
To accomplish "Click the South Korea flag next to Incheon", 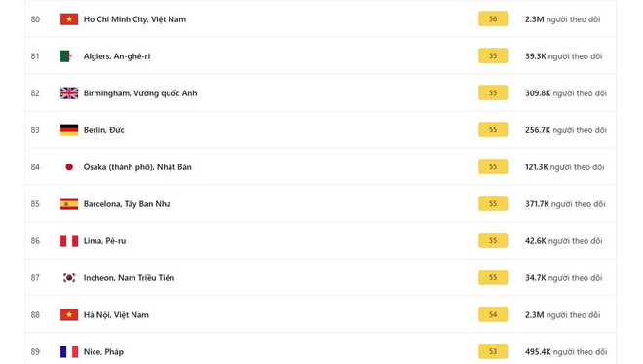I will tap(69, 278).
